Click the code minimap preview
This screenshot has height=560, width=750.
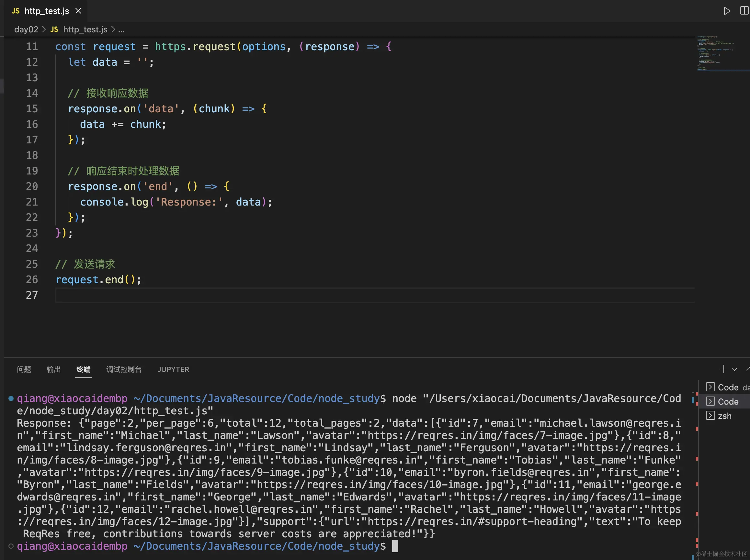click(x=715, y=53)
